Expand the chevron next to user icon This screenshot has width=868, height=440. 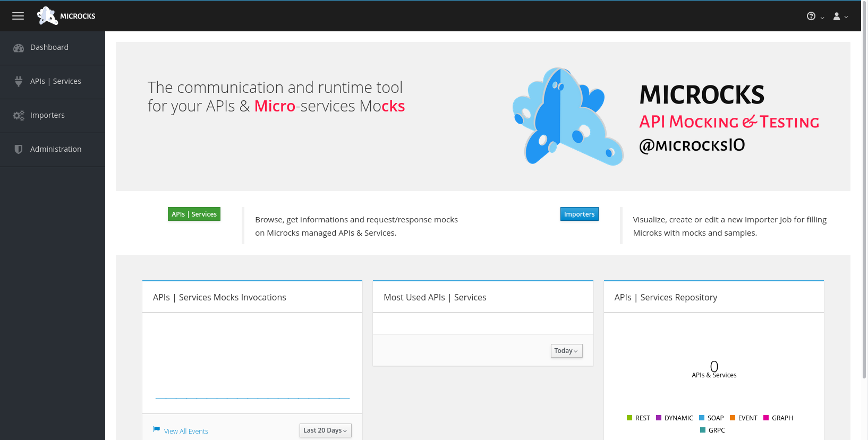(846, 17)
